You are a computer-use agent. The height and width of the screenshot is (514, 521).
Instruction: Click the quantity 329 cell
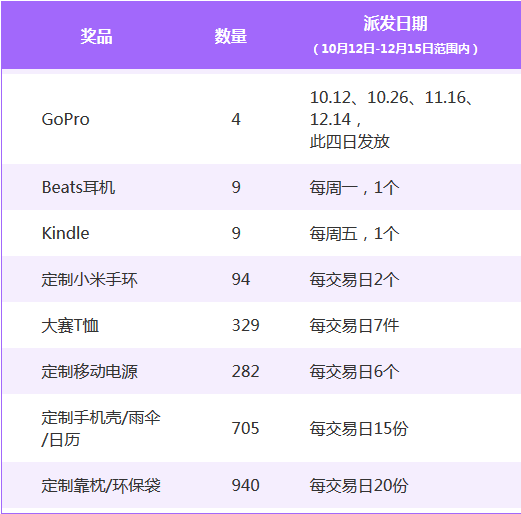coord(245,325)
